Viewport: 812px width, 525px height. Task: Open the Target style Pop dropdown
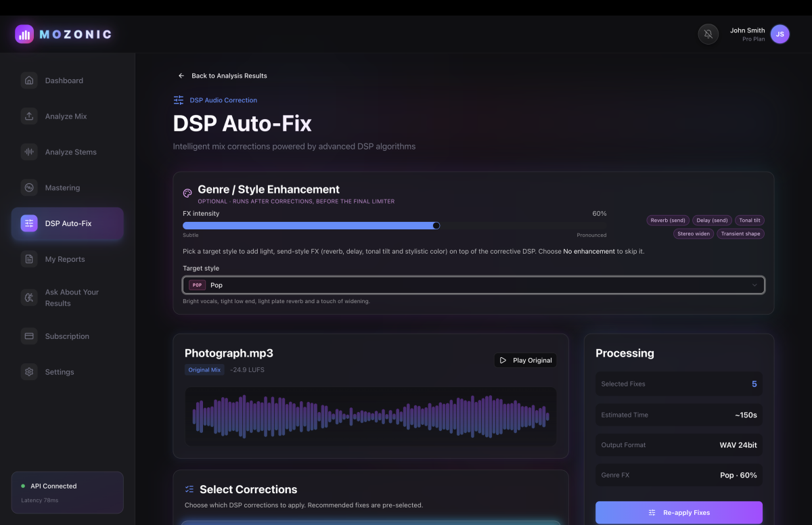pos(474,285)
